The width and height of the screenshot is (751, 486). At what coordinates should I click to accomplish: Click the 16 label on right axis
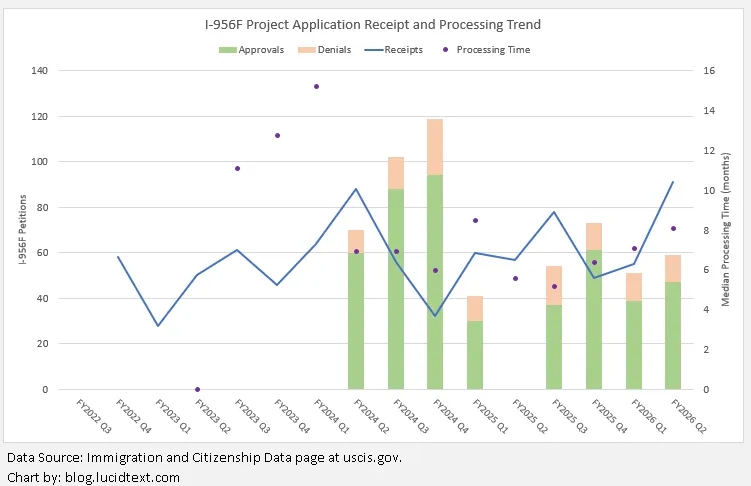709,70
